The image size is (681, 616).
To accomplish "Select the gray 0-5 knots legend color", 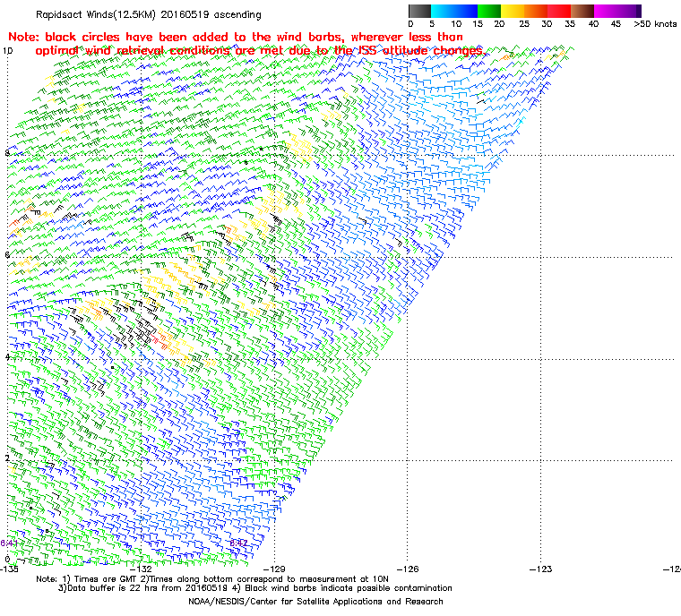I will point(419,11).
